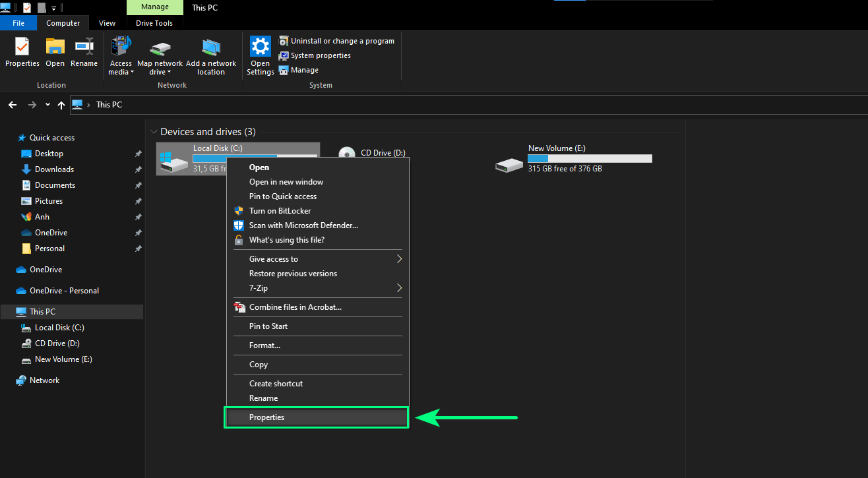Click System properties in the ribbon
This screenshot has height=478, width=868.
(x=321, y=55)
